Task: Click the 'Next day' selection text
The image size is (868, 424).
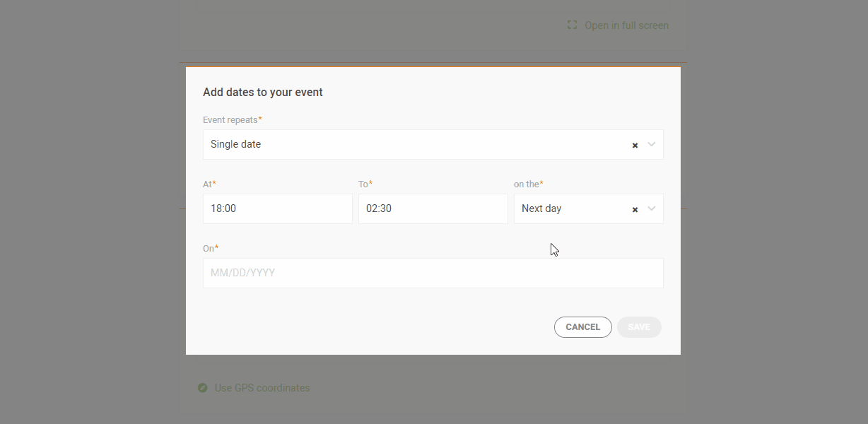Action: pos(541,208)
